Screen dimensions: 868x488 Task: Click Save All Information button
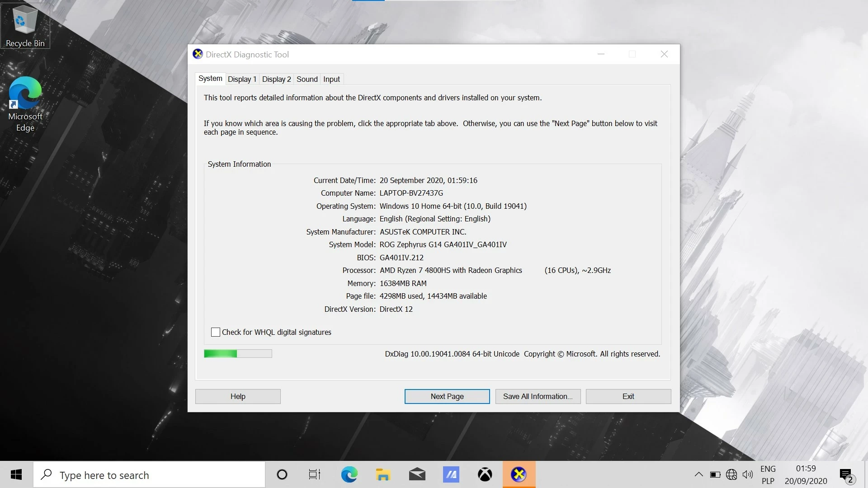pyautogui.click(x=538, y=396)
